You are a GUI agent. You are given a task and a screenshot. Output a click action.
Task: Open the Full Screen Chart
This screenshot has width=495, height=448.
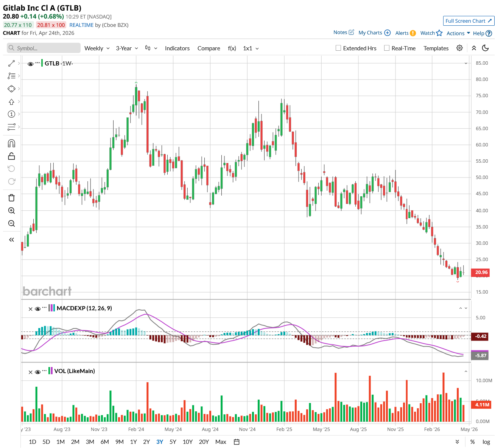469,21
